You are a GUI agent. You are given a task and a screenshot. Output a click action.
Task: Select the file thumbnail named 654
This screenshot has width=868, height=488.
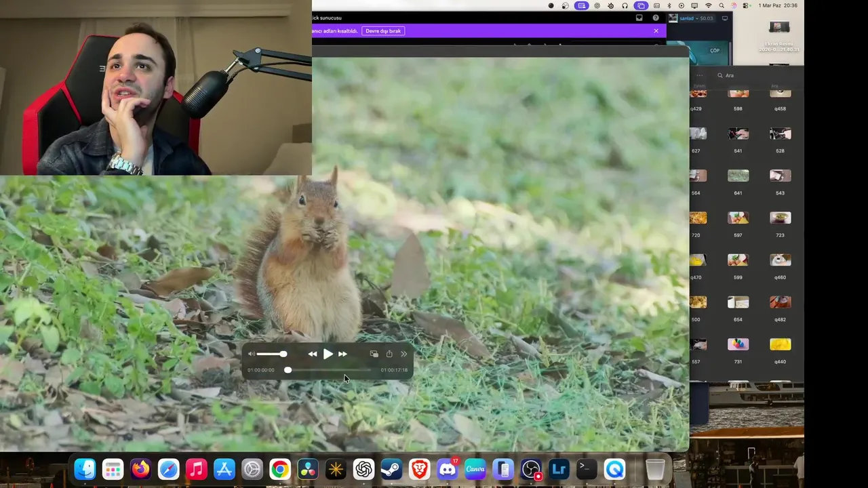[738, 302]
